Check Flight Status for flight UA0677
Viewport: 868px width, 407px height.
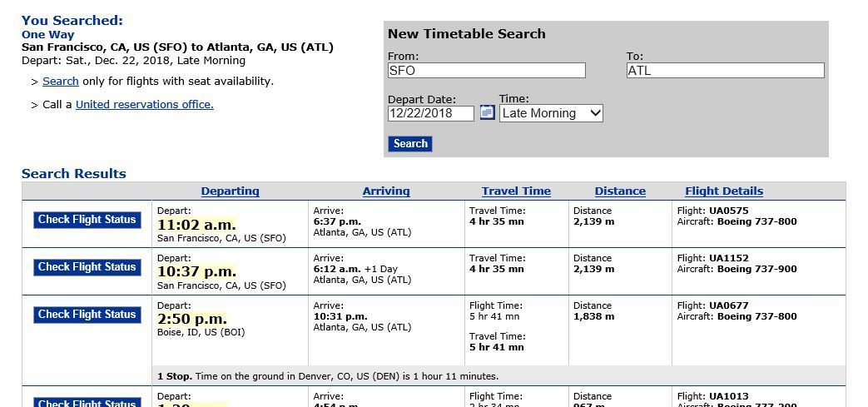point(87,315)
